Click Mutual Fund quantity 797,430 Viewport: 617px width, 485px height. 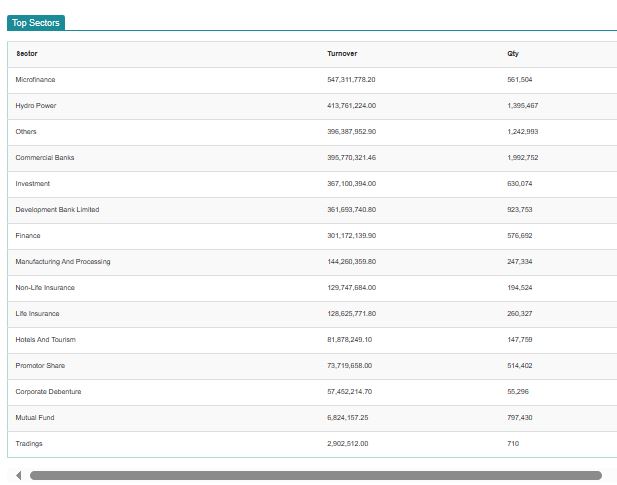pos(520,417)
